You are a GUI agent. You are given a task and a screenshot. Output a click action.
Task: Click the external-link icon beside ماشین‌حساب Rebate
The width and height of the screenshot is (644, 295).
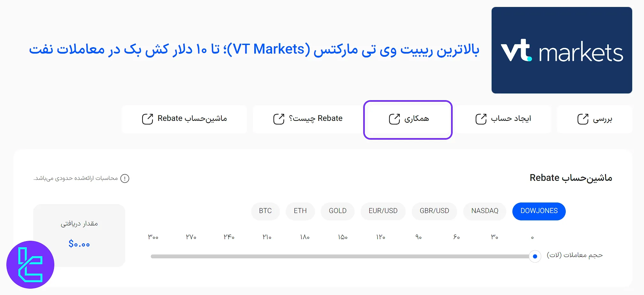(147, 118)
